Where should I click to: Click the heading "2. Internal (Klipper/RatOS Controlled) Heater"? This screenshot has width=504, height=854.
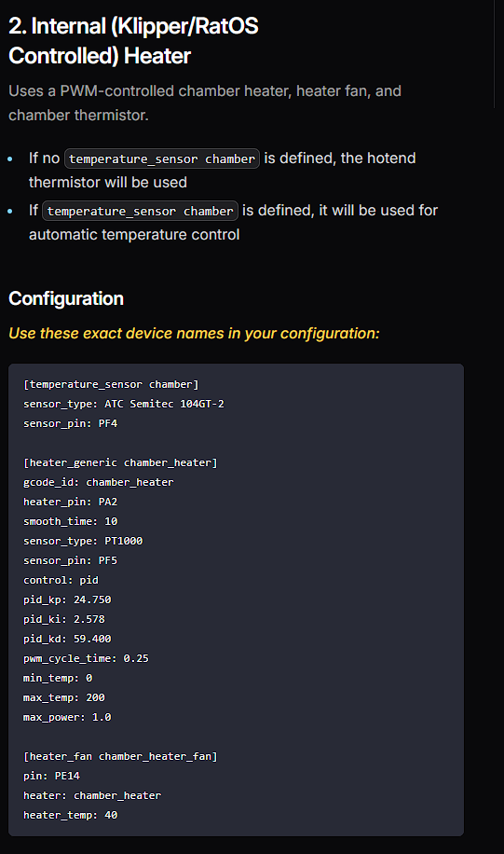pyautogui.click(x=133, y=41)
